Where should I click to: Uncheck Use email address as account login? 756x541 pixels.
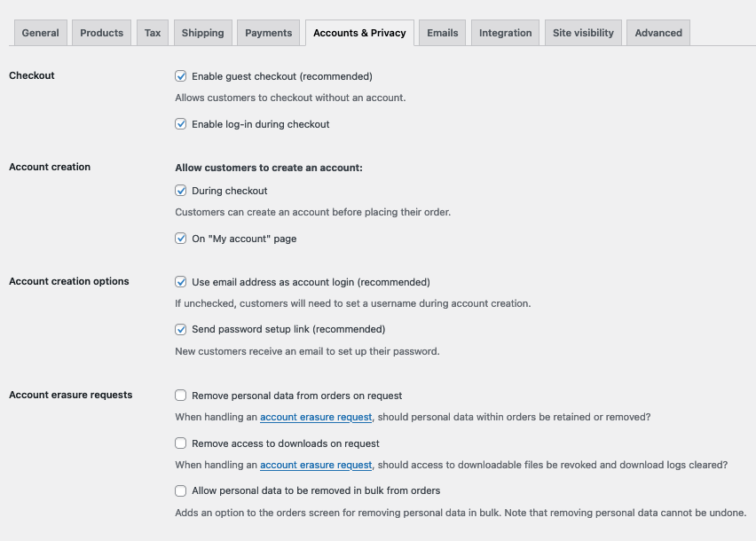pyautogui.click(x=180, y=280)
